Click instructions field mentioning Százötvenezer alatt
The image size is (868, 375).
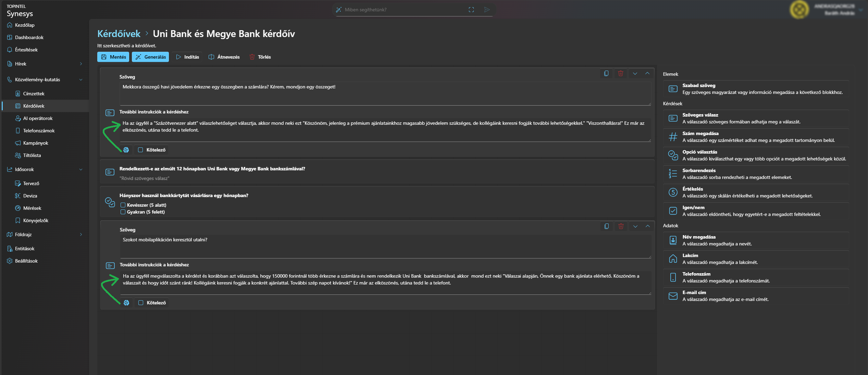click(x=385, y=130)
